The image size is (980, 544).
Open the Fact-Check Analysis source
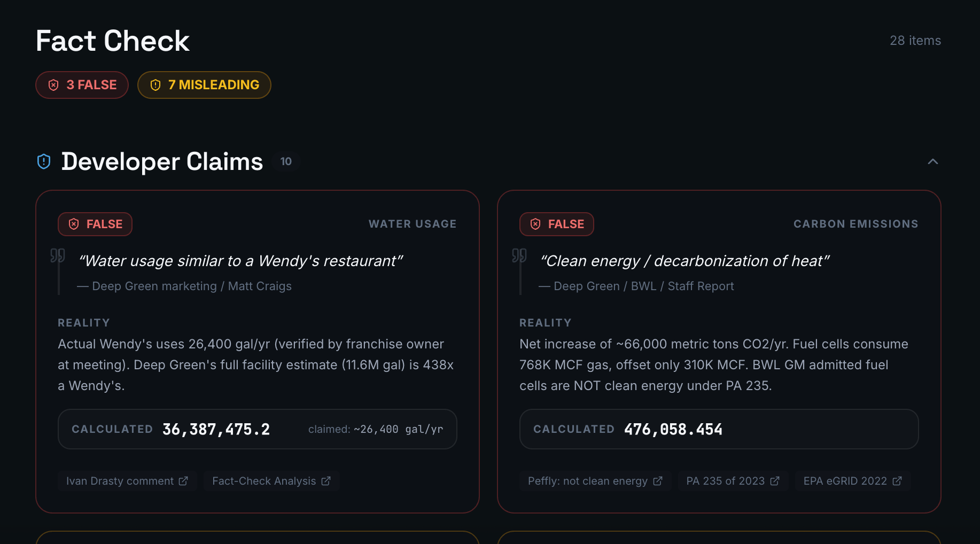[x=271, y=480]
